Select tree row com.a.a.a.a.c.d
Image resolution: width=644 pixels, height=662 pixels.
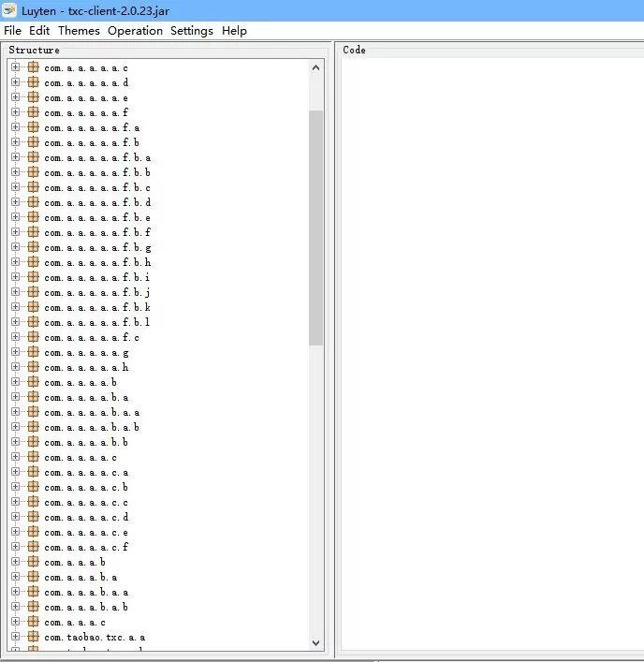click(x=86, y=517)
